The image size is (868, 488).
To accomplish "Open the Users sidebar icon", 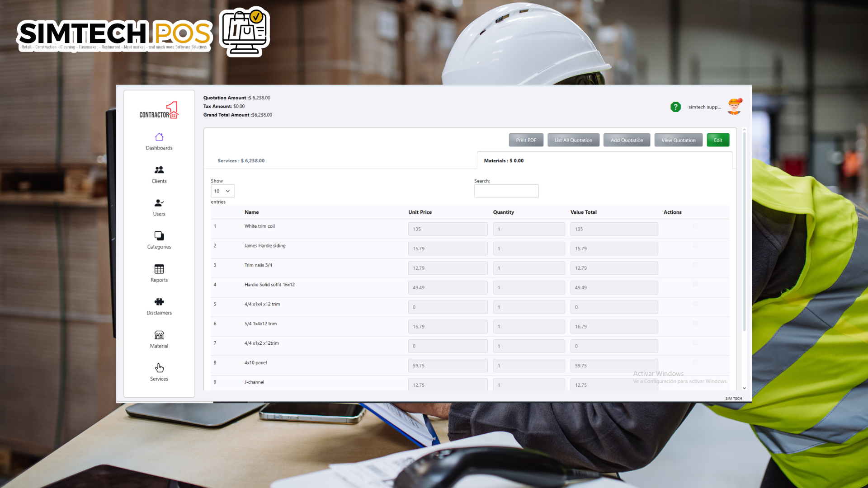I will (159, 203).
